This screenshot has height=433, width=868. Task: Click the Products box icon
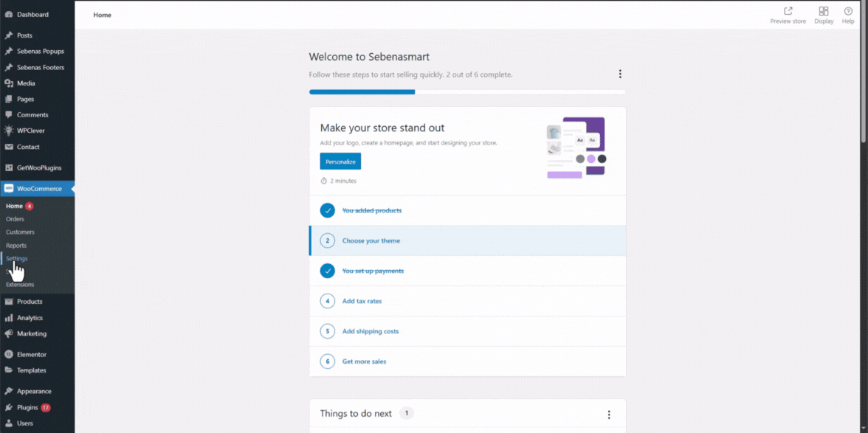(x=9, y=302)
